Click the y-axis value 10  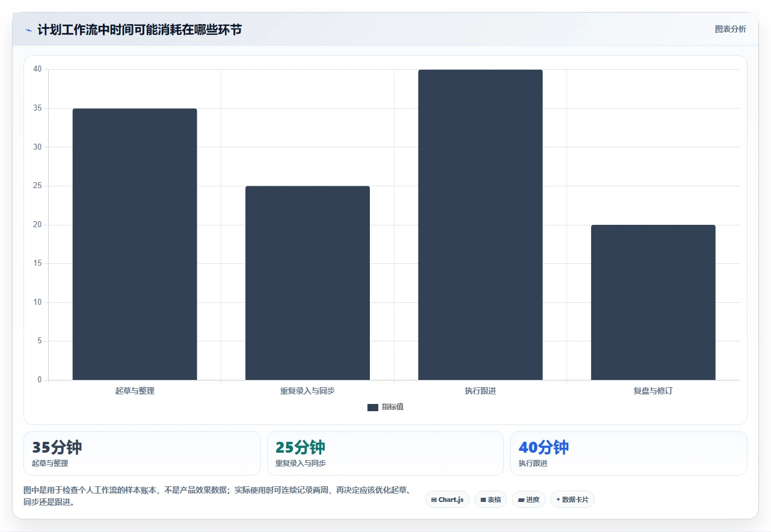[37, 302]
